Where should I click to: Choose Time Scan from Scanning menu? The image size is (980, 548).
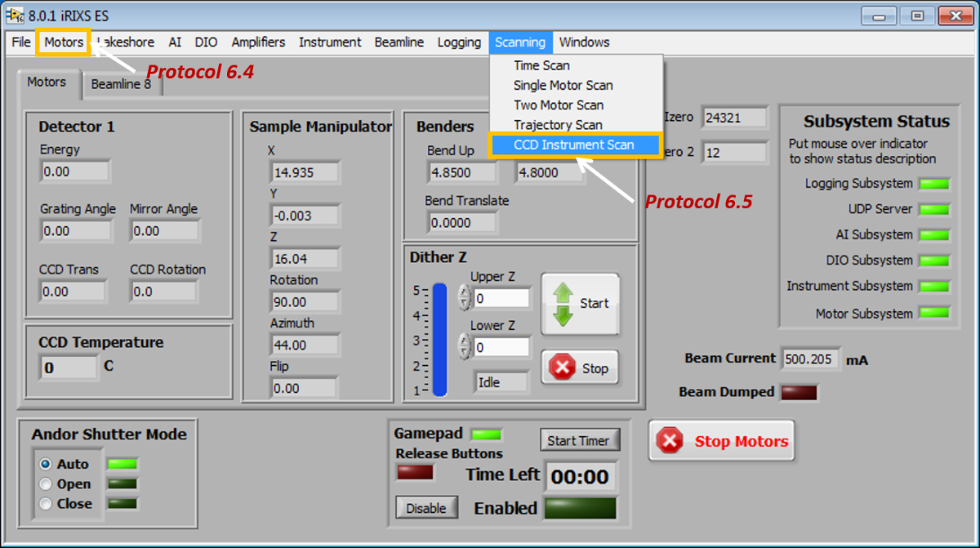click(576, 65)
